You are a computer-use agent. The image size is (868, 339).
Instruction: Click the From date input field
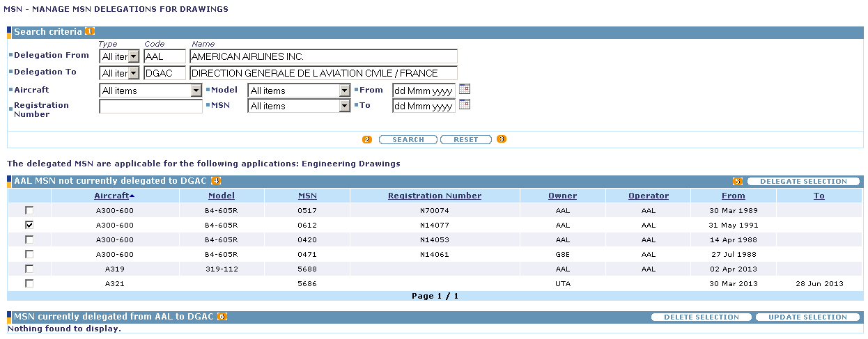click(x=424, y=90)
